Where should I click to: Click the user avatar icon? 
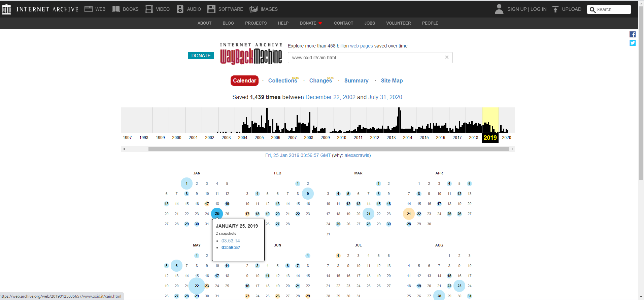499,9
